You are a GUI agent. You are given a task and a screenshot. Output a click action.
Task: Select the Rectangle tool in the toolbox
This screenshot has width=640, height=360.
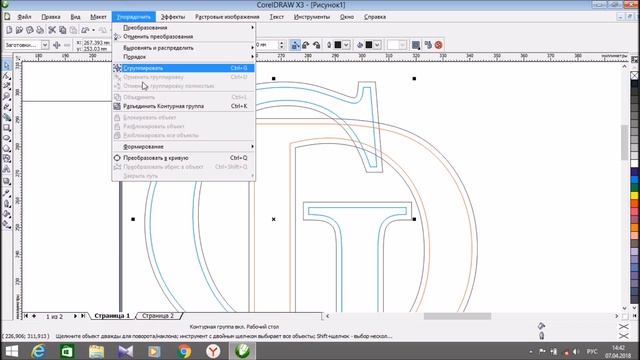[7, 128]
